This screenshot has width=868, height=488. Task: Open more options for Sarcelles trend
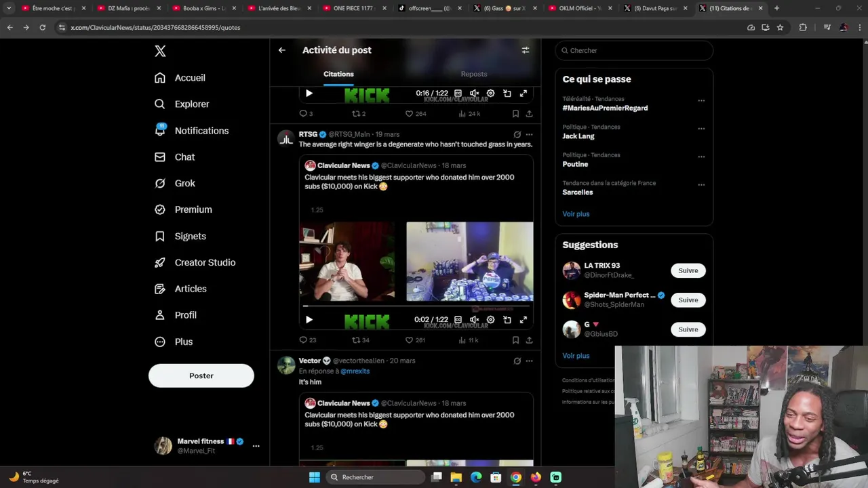701,184
